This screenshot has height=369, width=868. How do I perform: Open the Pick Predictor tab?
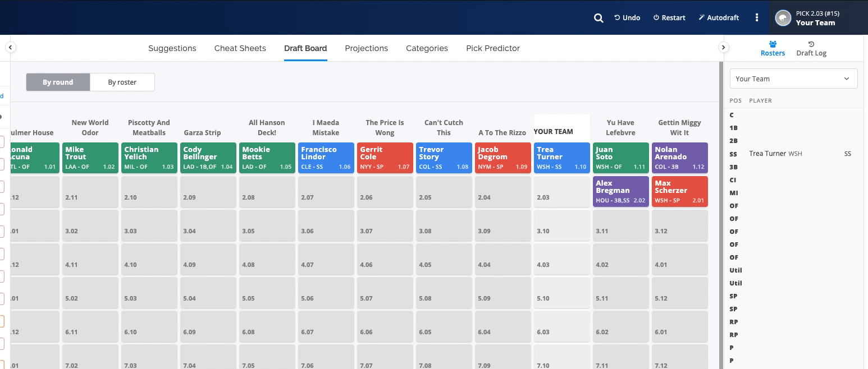[492, 48]
